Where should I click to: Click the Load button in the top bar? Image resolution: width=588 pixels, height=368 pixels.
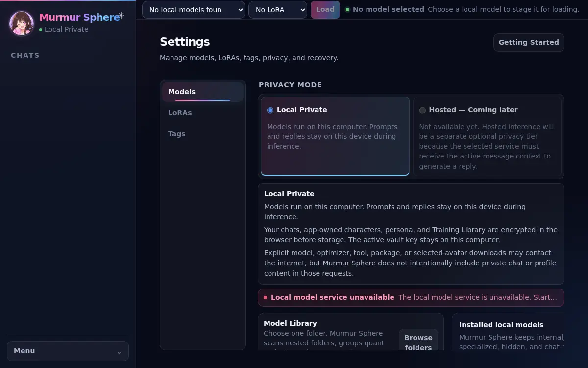click(325, 10)
